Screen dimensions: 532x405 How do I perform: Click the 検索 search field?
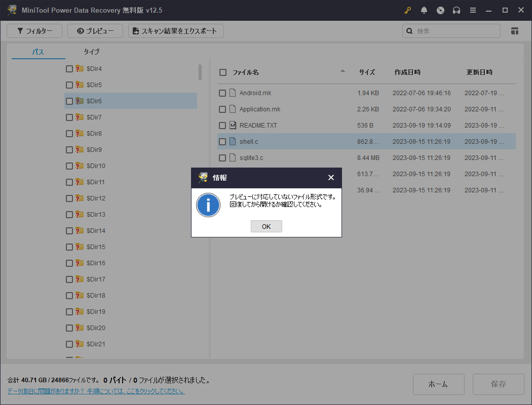coord(451,31)
